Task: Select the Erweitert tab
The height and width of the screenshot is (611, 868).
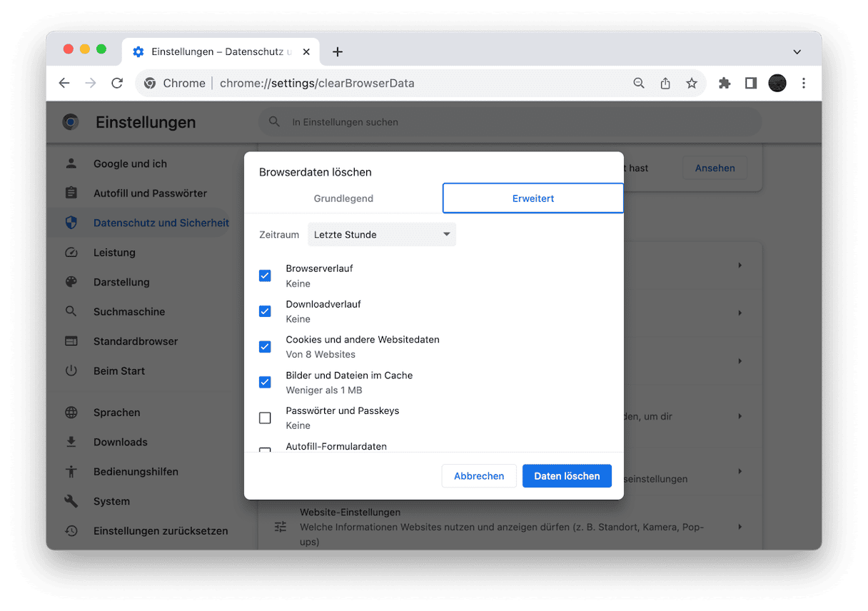Action: point(533,198)
